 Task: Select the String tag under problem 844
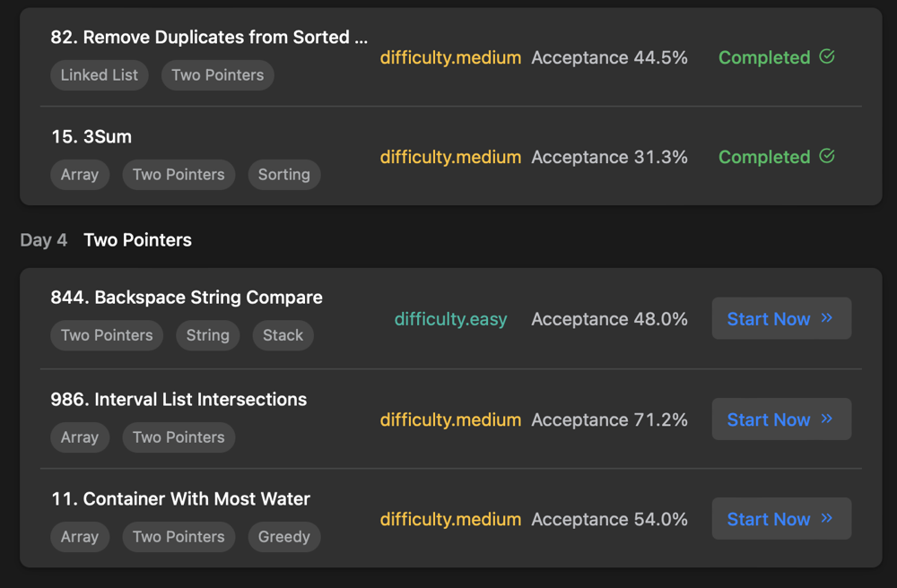(208, 335)
